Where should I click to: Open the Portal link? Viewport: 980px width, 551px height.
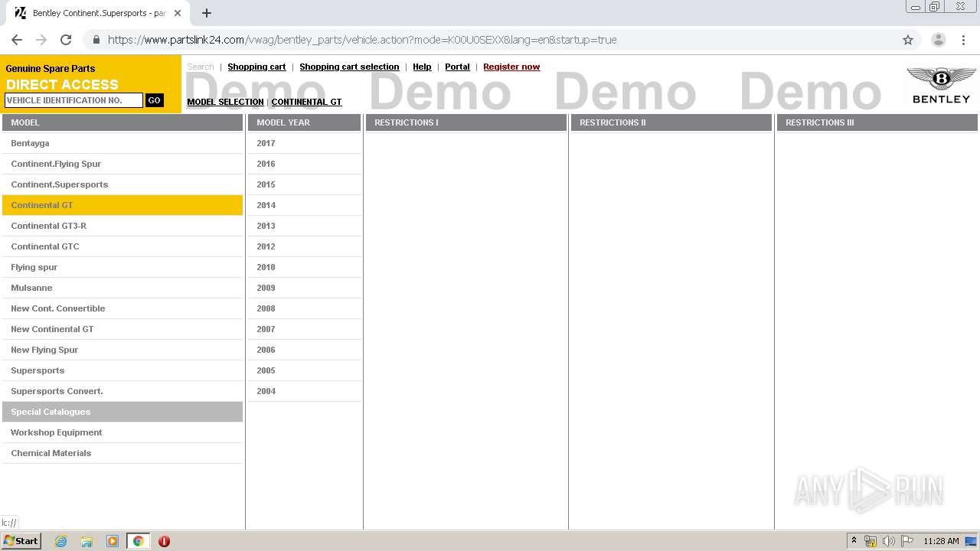coord(457,67)
